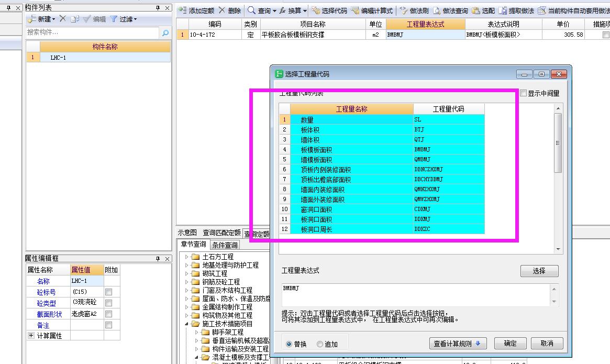Viewport: 610px width, 364px height.
Task: Toggle the 措施项 checkbox in row 10-4-172
Action: [x=606, y=35]
